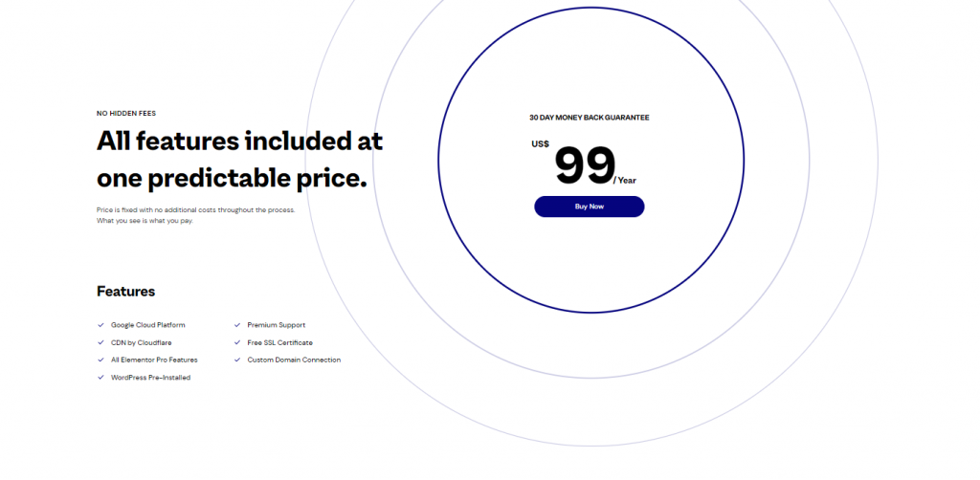Click the Premium Support feature text
The height and width of the screenshot is (480, 980).
coord(277,325)
